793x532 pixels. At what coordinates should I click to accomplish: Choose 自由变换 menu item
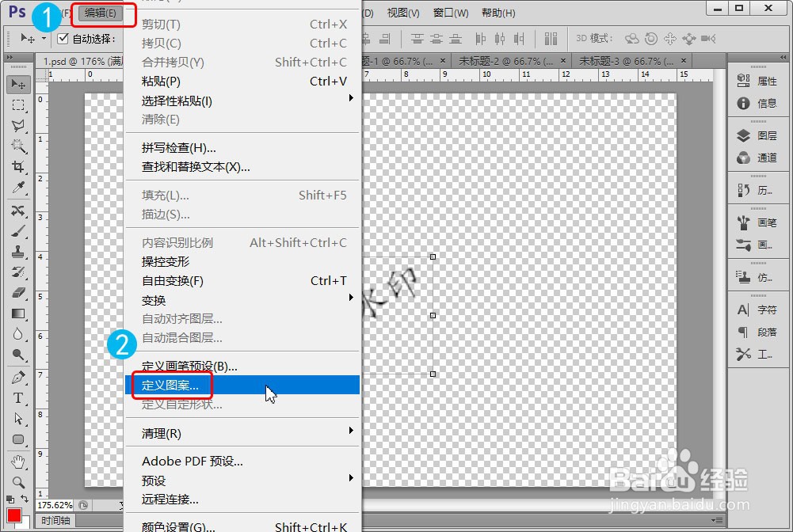click(242, 281)
